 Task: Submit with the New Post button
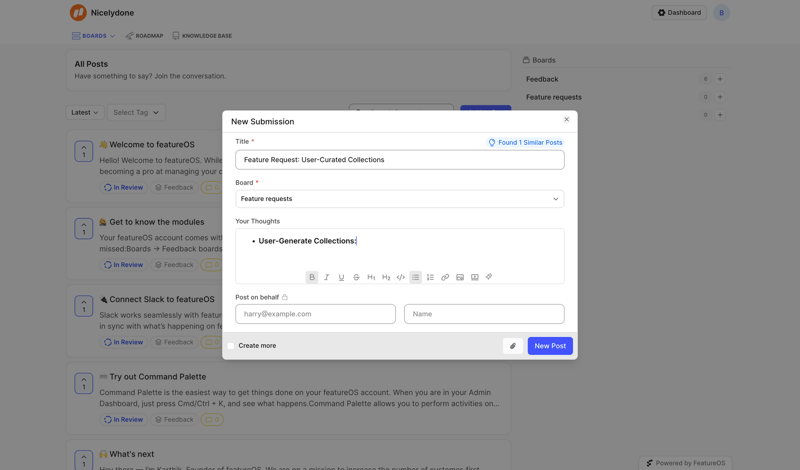pyautogui.click(x=550, y=345)
